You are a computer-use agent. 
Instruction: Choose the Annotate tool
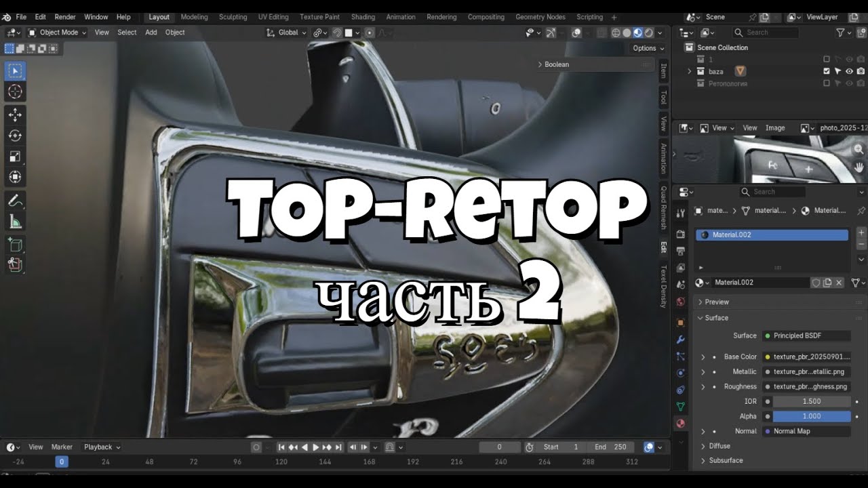15,201
